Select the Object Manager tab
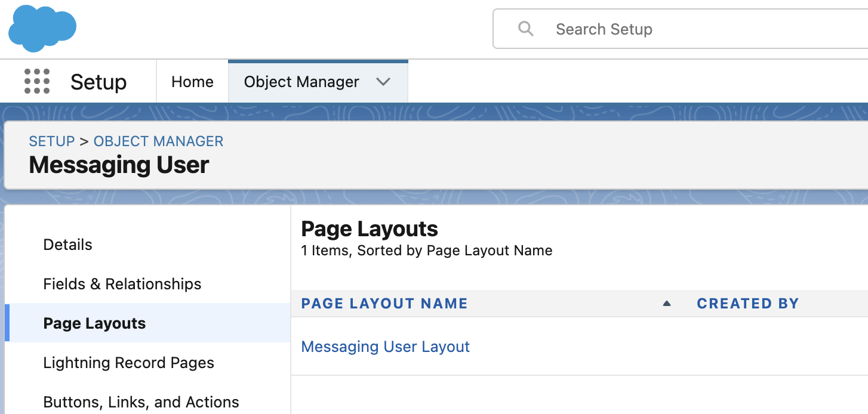 pos(301,82)
